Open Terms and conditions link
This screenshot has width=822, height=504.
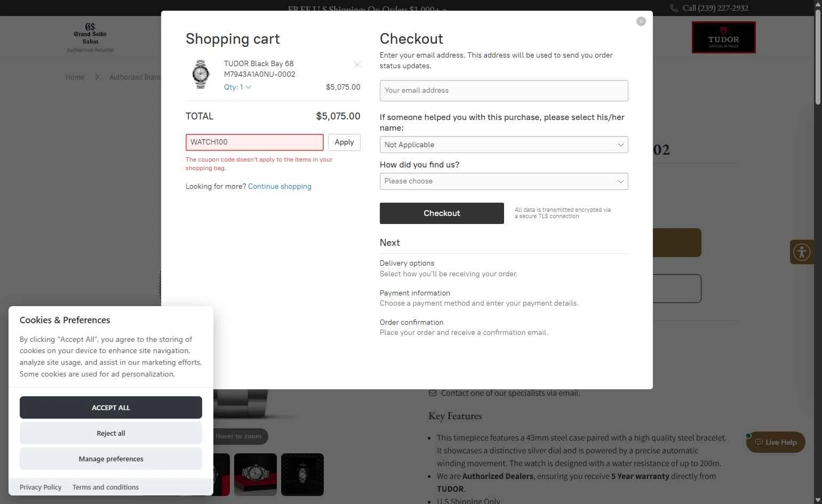(x=106, y=487)
